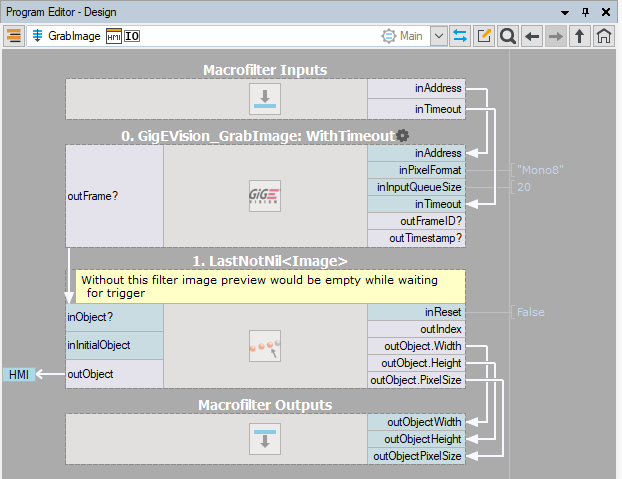Go up one macrofilter level

pos(580,36)
